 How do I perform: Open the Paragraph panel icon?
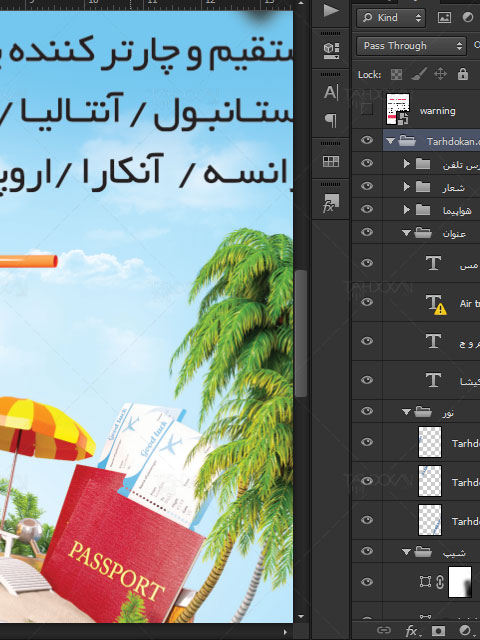click(331, 120)
